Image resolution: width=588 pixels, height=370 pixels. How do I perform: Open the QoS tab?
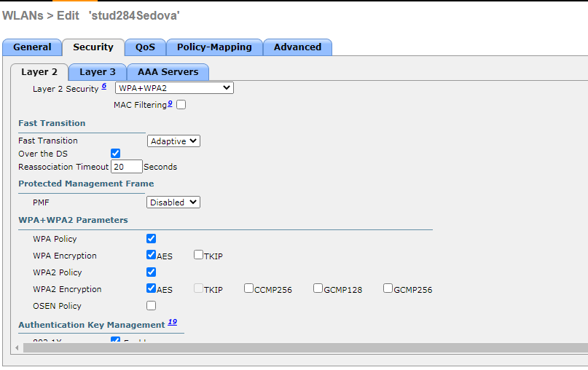[x=145, y=47]
